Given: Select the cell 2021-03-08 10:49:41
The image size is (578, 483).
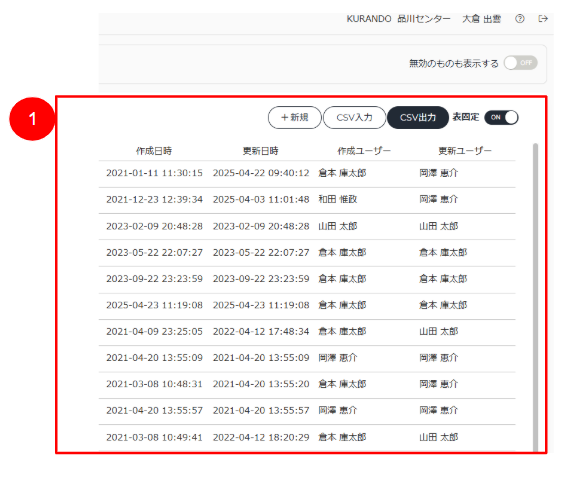Looking at the screenshot, I should point(154,437).
